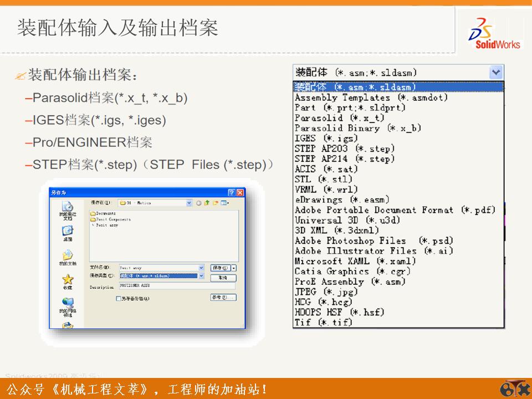
Task: Click the green Go Back arrow icon
Action: (x=198, y=203)
